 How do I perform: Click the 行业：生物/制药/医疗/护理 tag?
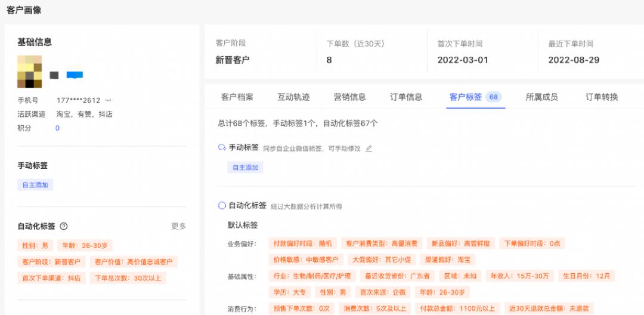(312, 276)
